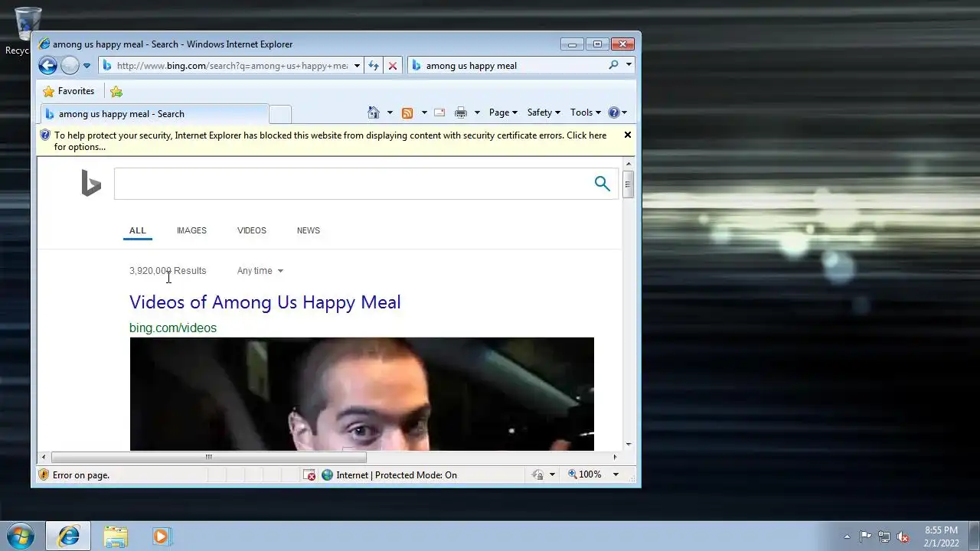Expand the zoom level dropdown arrow
980x551 pixels.
[616, 474]
